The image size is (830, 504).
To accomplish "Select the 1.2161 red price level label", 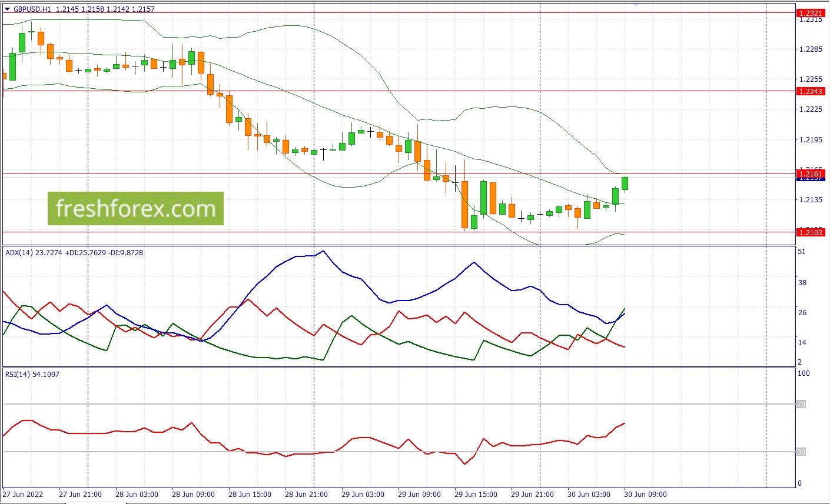I will pyautogui.click(x=811, y=173).
